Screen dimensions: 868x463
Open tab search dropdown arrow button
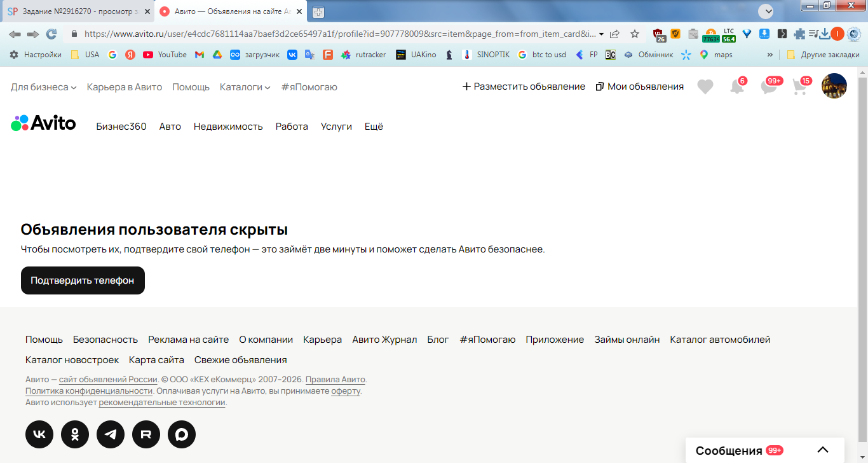pos(766,11)
